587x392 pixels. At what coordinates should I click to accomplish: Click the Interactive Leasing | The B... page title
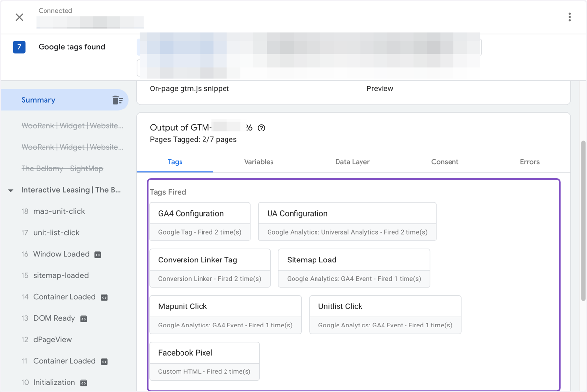[71, 190]
